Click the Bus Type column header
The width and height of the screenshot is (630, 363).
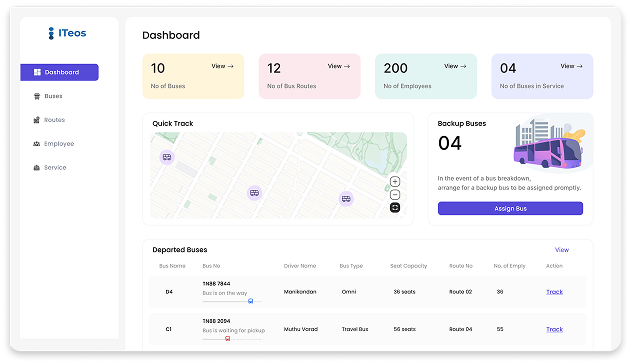coord(351,266)
